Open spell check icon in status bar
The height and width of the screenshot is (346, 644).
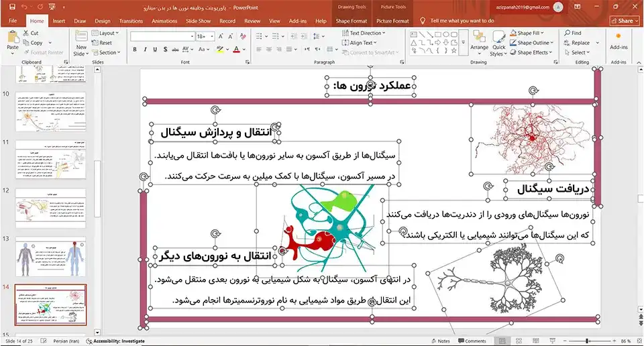pos(44,341)
